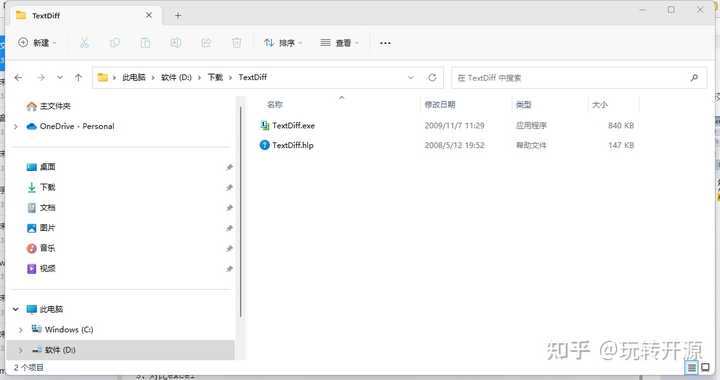Click the pin icon next to 图片

coord(229,228)
